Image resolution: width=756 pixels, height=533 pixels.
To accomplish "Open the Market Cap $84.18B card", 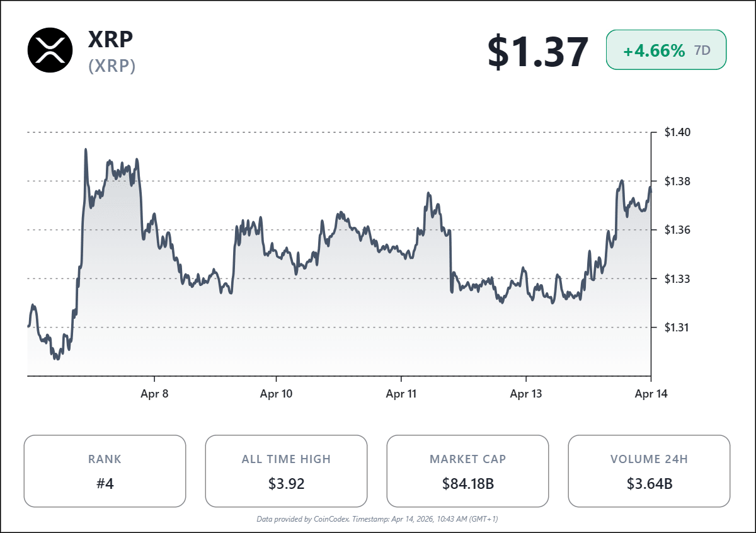I will point(467,471).
